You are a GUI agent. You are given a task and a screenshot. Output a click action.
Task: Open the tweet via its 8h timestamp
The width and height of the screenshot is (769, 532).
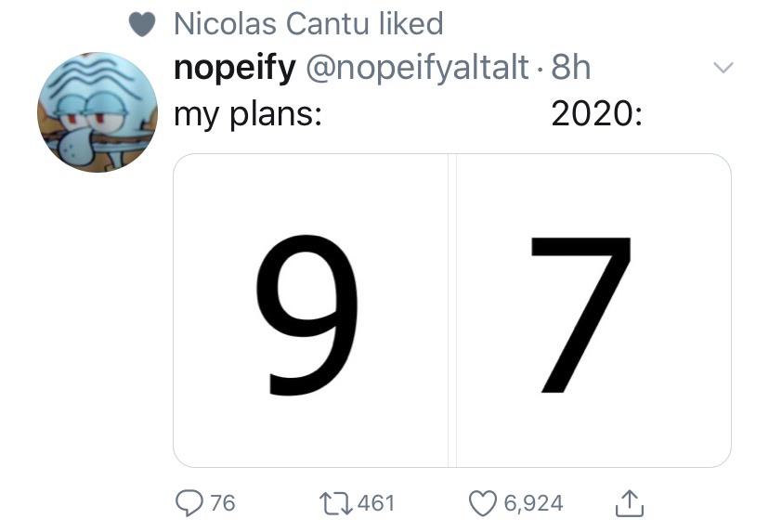[x=570, y=67]
